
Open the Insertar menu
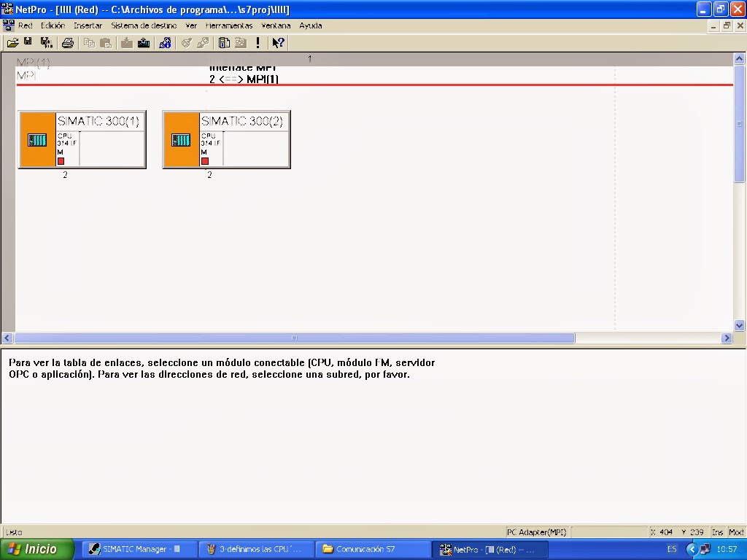88,26
